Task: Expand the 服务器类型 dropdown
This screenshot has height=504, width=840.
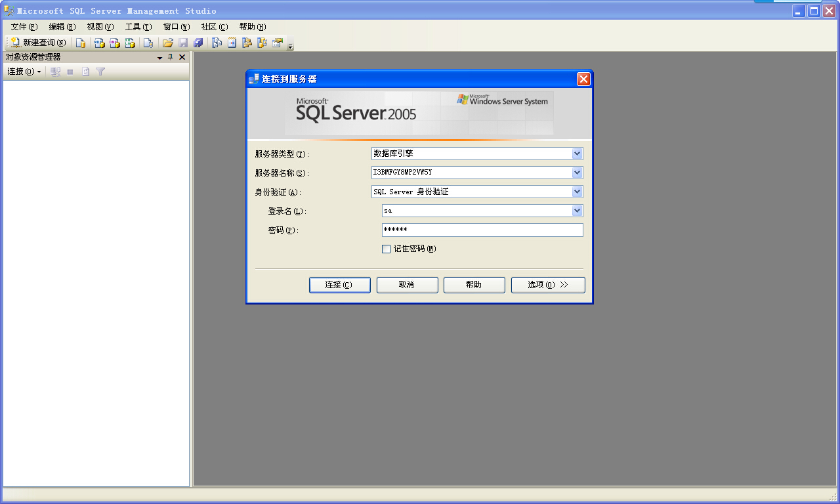Action: [577, 154]
